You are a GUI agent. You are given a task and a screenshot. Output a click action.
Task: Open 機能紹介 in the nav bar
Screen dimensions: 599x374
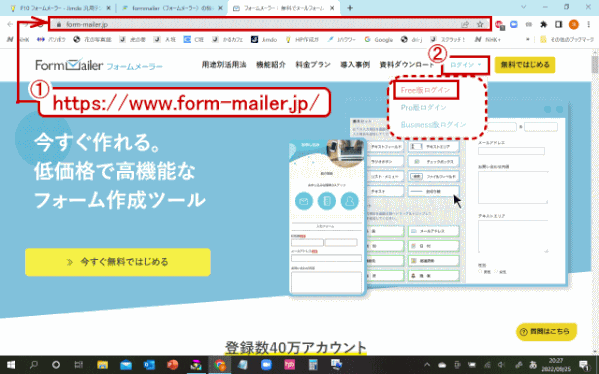271,65
